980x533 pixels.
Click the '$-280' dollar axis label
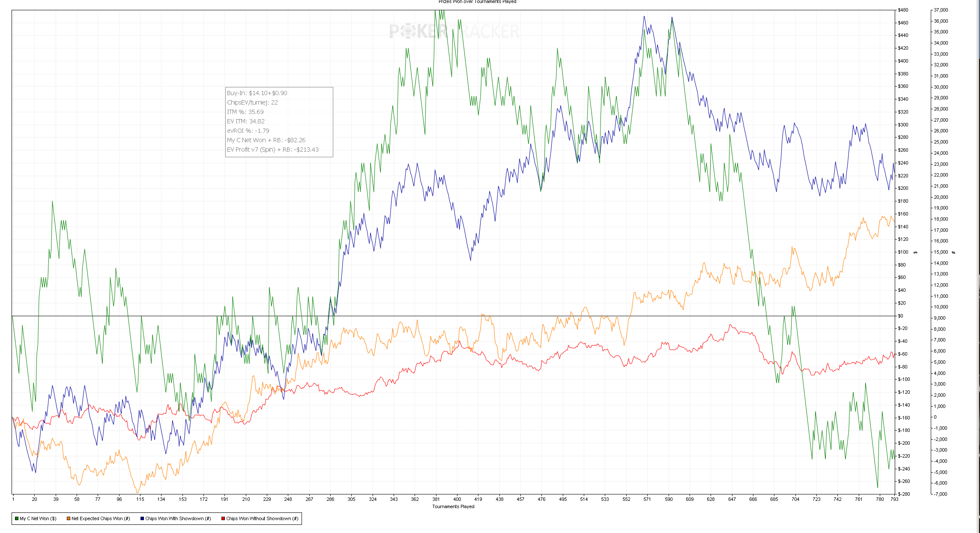(904, 494)
